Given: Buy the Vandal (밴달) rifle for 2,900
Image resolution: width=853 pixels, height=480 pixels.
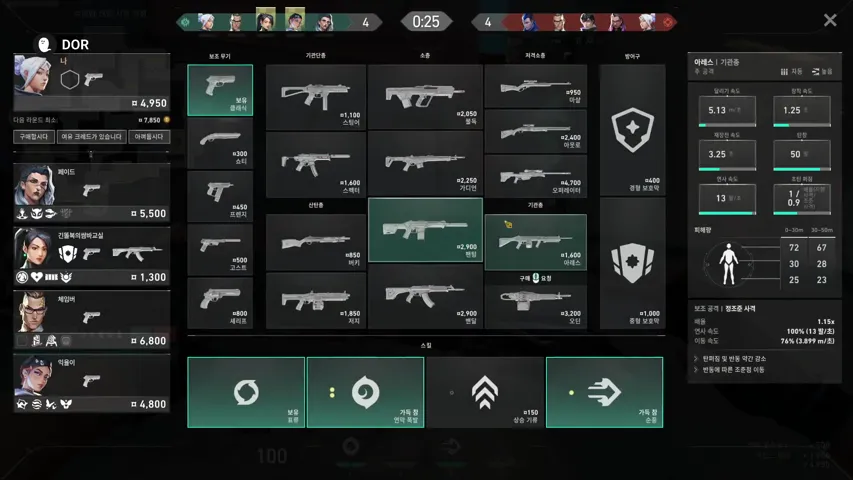Looking at the screenshot, I should (425, 296).
